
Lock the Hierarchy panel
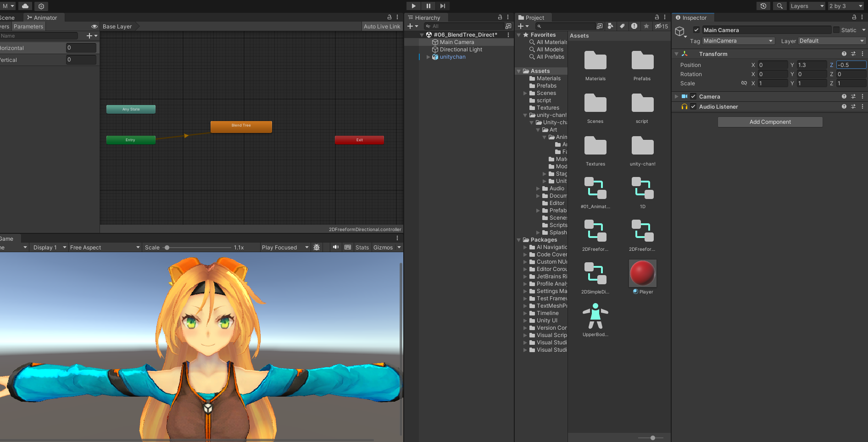[500, 17]
